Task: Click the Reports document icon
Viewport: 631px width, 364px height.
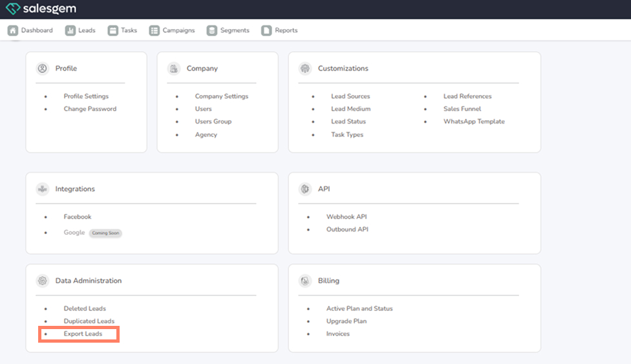Action: tap(266, 30)
